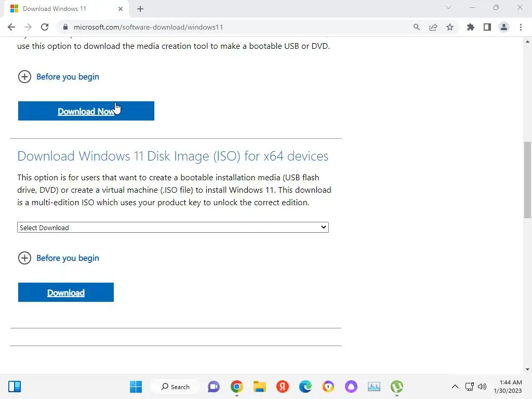Click the scrollbar up arrow

527,42
